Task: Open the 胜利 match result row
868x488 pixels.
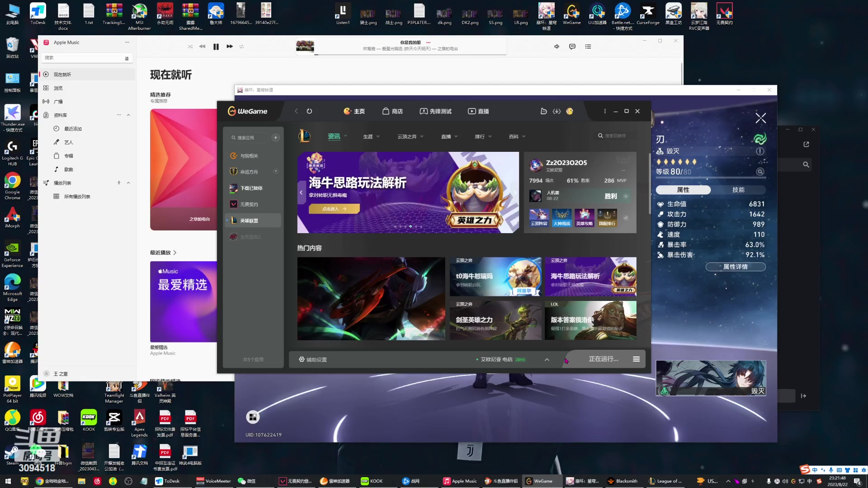Action: click(x=579, y=196)
